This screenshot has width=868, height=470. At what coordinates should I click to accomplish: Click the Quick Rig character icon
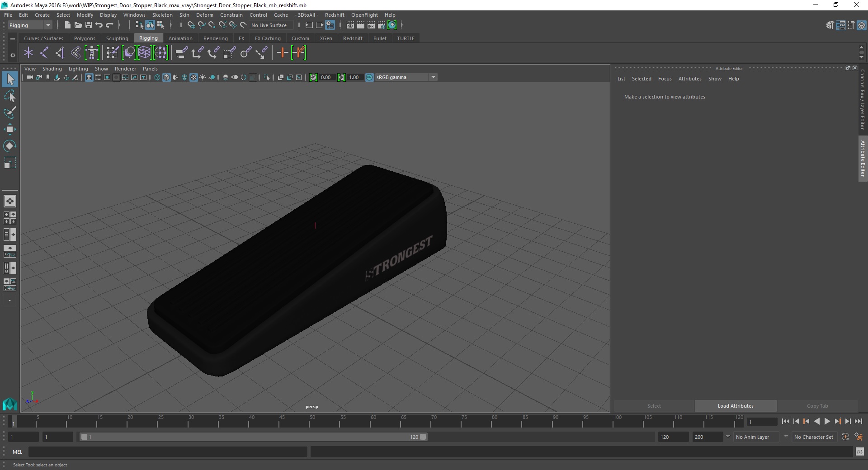(x=92, y=53)
